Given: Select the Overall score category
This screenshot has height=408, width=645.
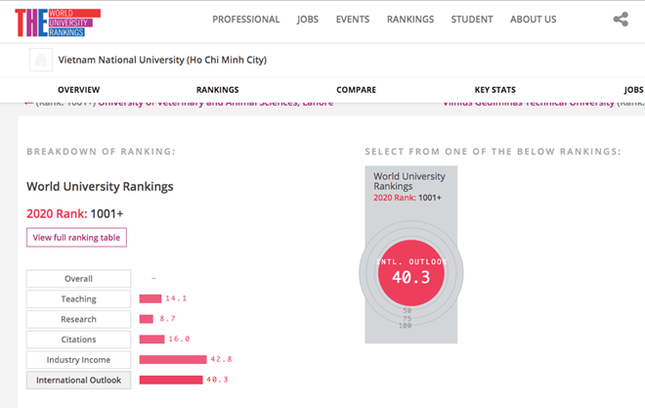Looking at the screenshot, I should point(79,278).
